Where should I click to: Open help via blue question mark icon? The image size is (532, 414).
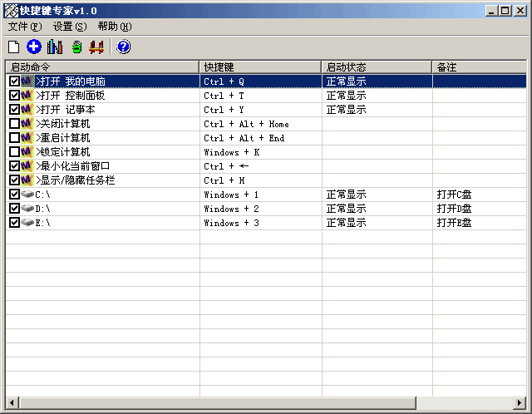coord(123,47)
